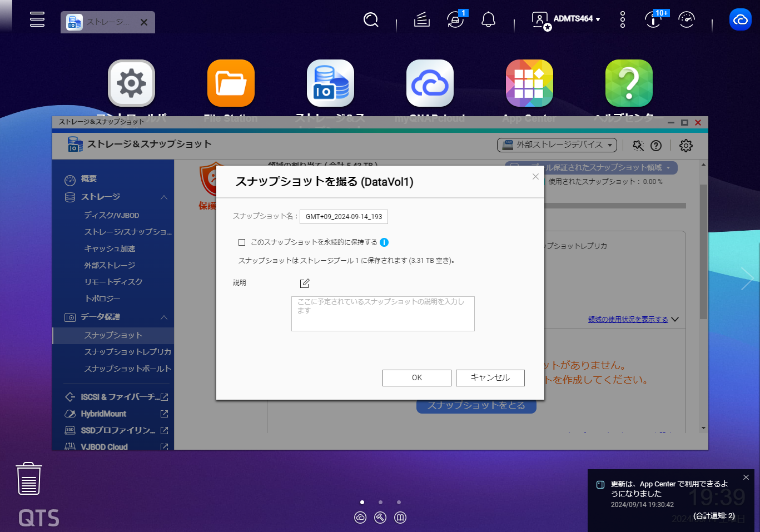Image resolution: width=760 pixels, height=532 pixels.
Task: Open external devices icon with badge 1
Action: (456, 20)
